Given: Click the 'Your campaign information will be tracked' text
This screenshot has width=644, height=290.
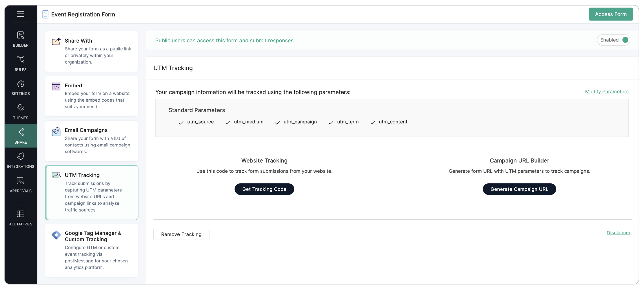Looking at the screenshot, I should pyautogui.click(x=253, y=92).
